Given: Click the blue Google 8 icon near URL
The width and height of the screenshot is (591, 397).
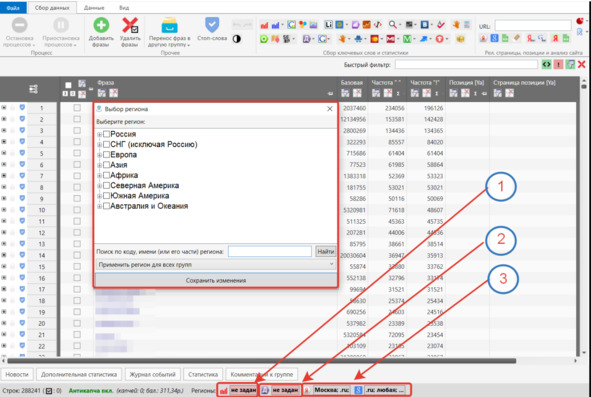Looking at the screenshot, I should tap(495, 38).
